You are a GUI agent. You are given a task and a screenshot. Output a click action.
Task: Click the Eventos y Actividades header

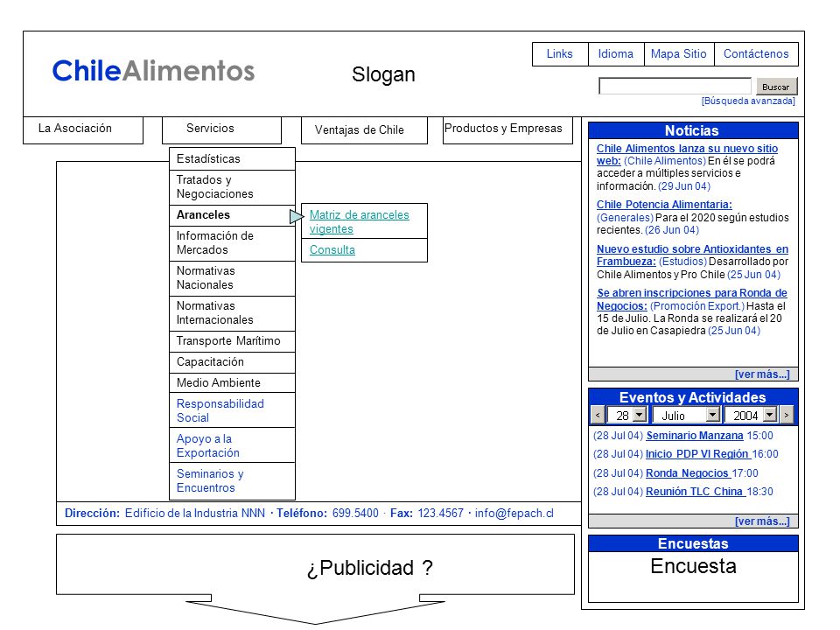pyautogui.click(x=693, y=397)
